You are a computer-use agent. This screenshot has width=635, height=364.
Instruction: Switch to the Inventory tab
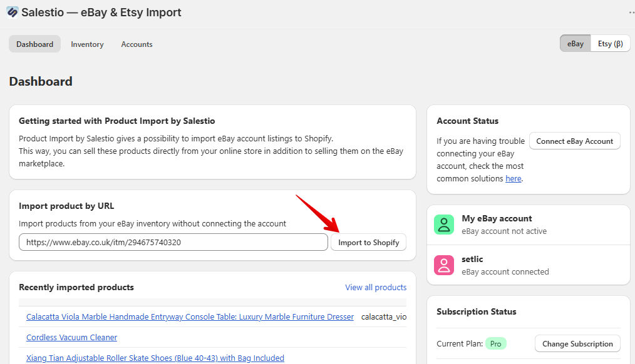pyautogui.click(x=87, y=44)
